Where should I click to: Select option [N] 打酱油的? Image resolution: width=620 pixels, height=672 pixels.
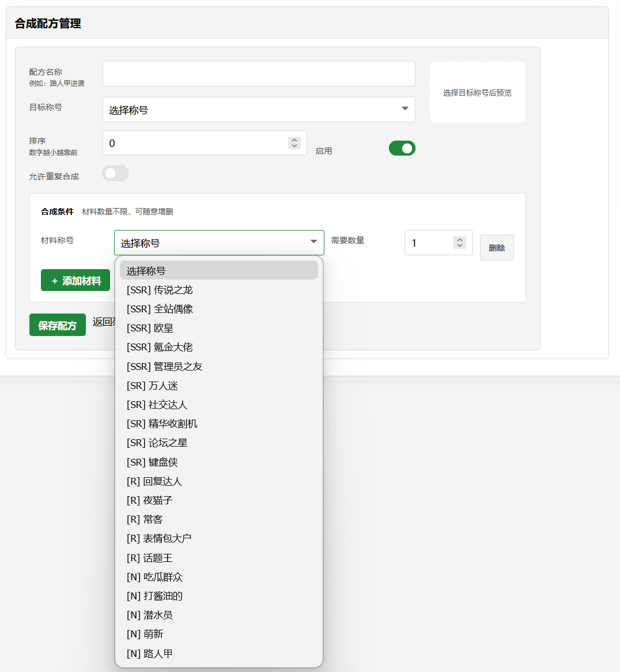[219, 596]
